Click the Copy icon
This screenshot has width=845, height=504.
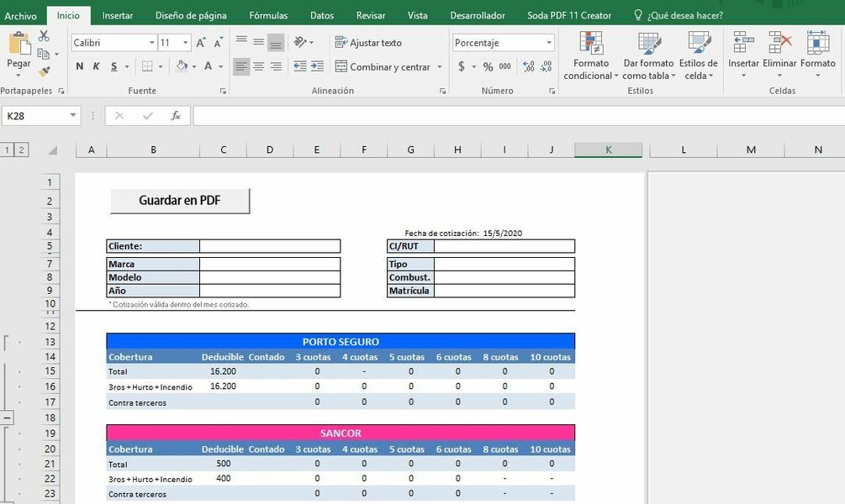(44, 54)
